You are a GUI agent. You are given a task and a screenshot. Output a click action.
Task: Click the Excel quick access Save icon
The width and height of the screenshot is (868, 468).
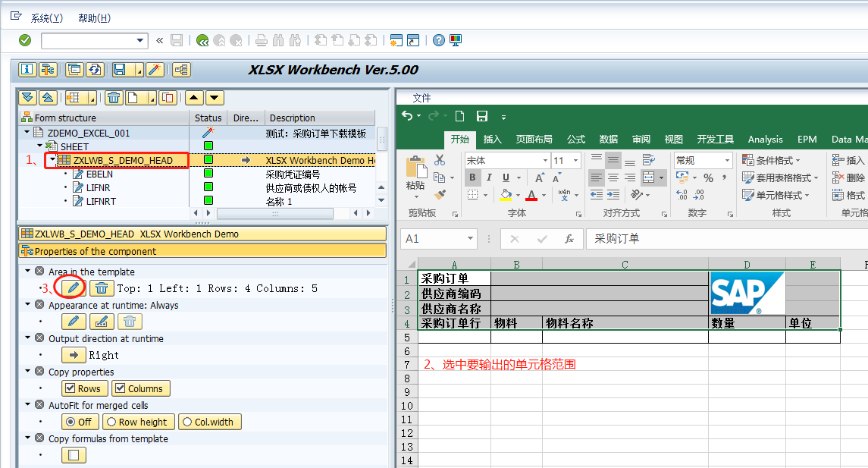point(482,116)
